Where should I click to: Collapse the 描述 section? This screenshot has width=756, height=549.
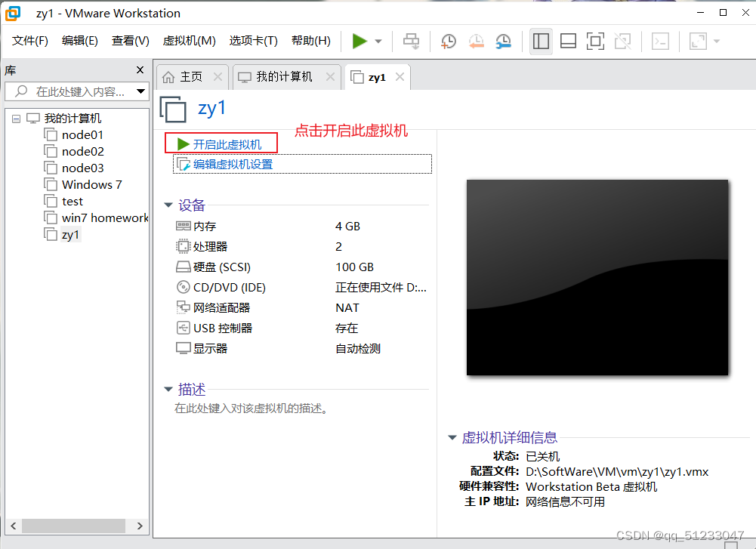[168, 390]
